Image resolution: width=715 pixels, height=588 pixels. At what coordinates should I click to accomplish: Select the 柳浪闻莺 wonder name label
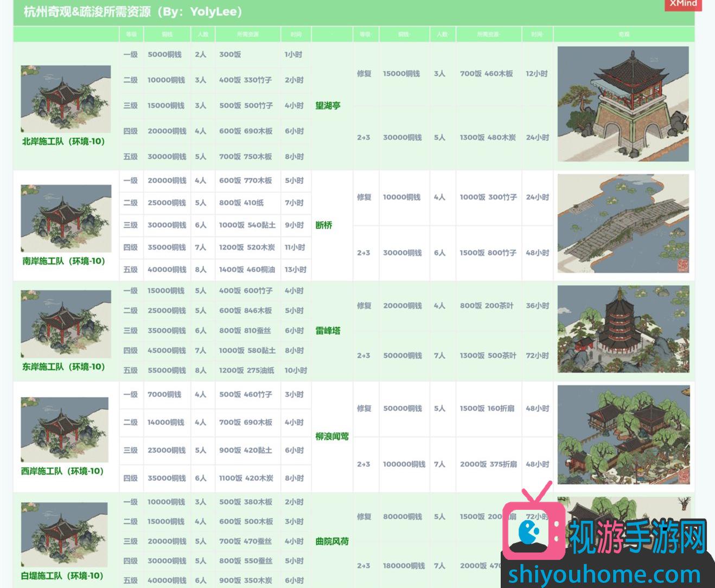tap(331, 436)
